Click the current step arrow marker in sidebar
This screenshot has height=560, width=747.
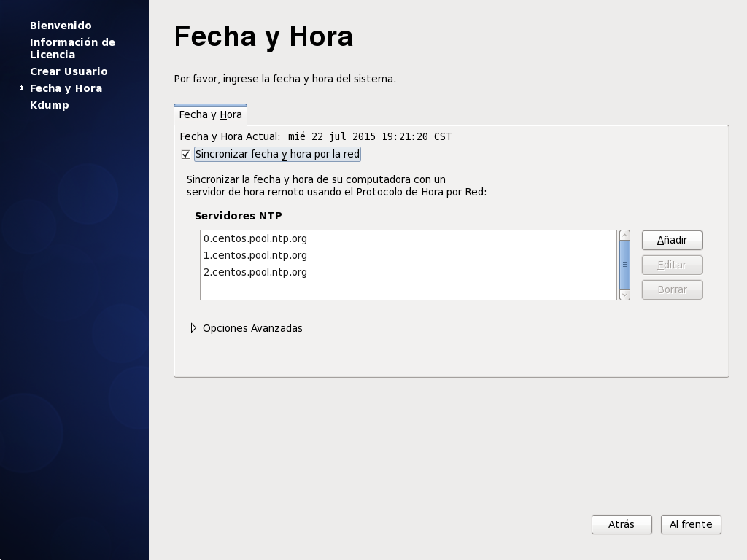[23, 88]
